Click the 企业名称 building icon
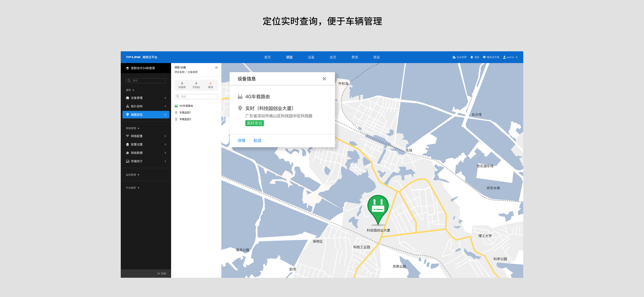This screenshot has width=644, height=297. click(x=454, y=57)
